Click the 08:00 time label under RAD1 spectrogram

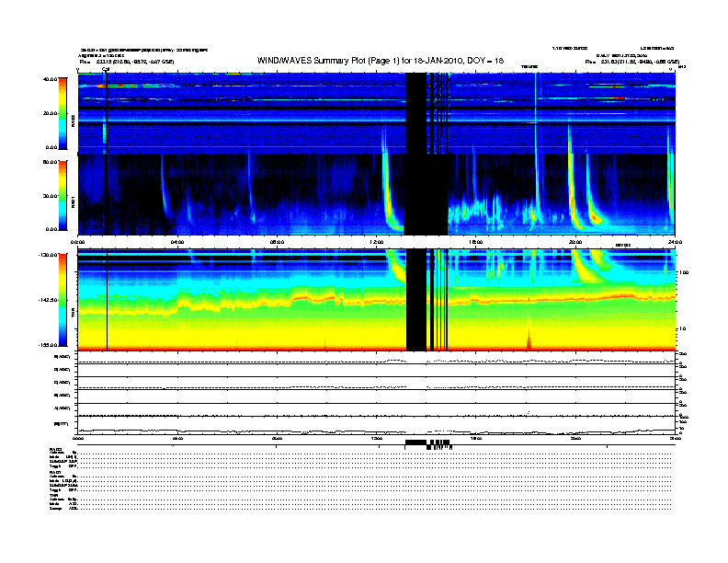[277, 242]
